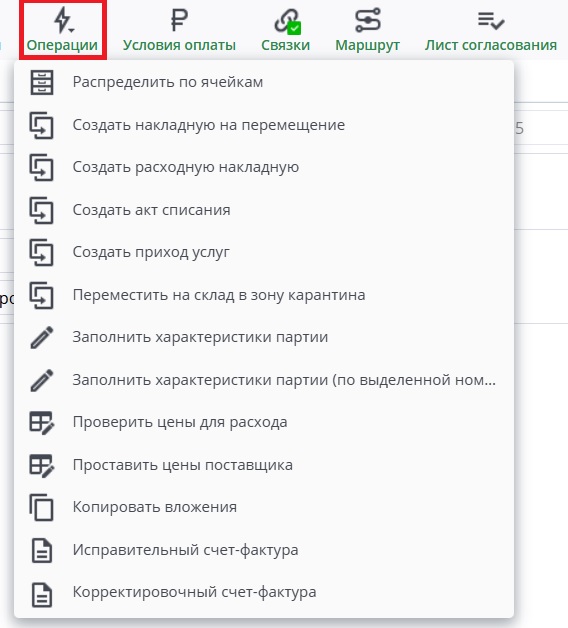The width and height of the screenshot is (568, 628).
Task: Choose Заполнить характеристики партии (по выделенной ном...)
Action: coord(264,380)
